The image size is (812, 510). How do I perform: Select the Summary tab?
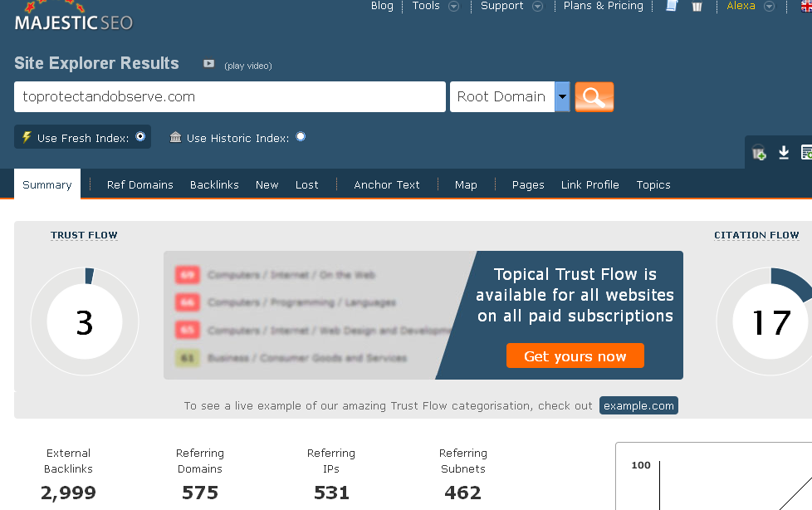(x=47, y=184)
